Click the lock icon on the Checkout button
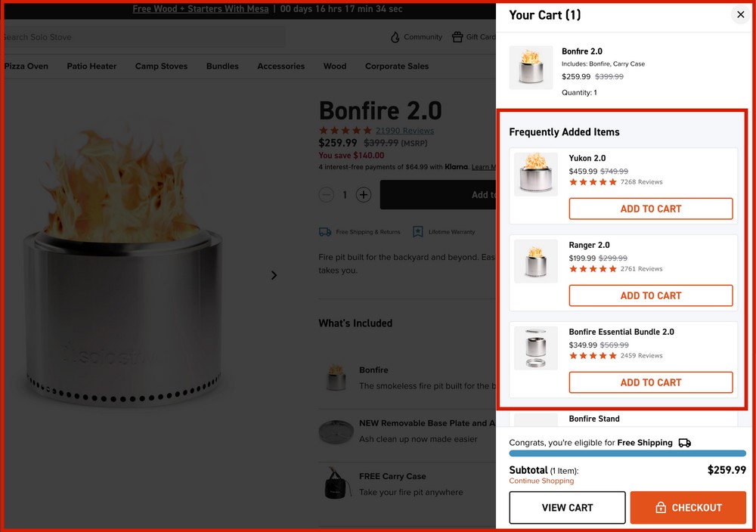This screenshot has height=532, width=756. tap(661, 507)
